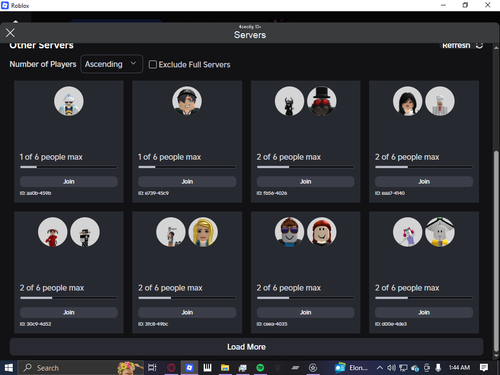The width and height of the screenshot is (500, 375).
Task: Open the piano keys app on taskbar
Action: (x=207, y=368)
